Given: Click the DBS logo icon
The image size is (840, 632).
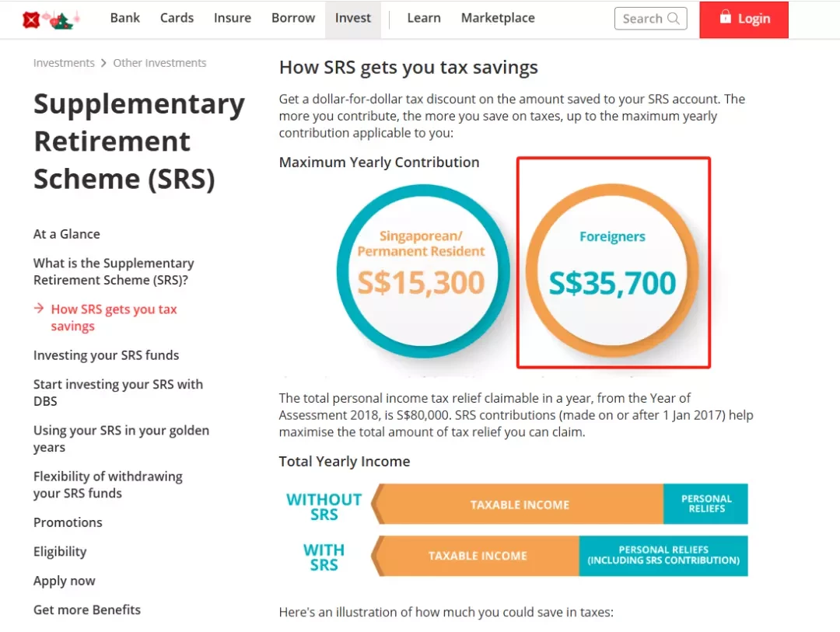Looking at the screenshot, I should [32, 19].
